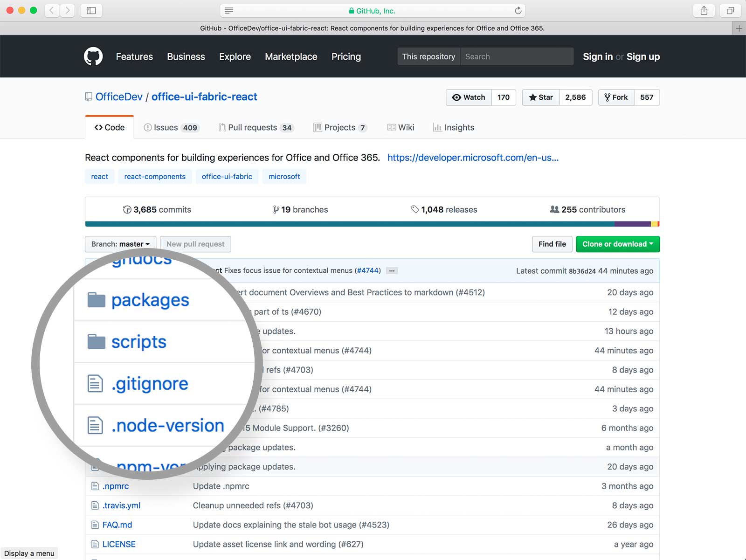This screenshot has height=560, width=746.
Task: Click the GitHub Octocat logo
Action: (x=93, y=56)
